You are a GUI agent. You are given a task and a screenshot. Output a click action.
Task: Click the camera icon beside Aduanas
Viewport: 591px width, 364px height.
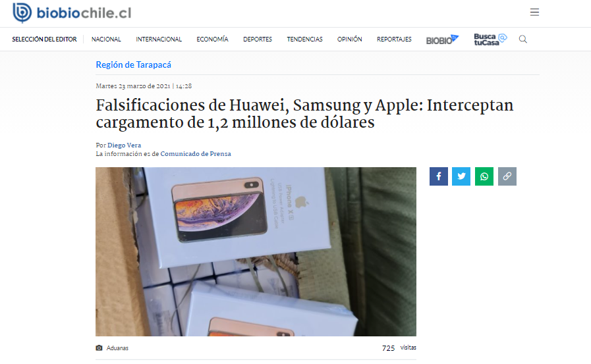(x=99, y=348)
